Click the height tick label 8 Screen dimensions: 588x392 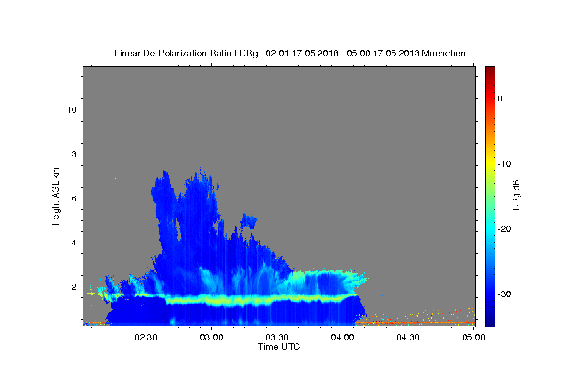(74, 154)
